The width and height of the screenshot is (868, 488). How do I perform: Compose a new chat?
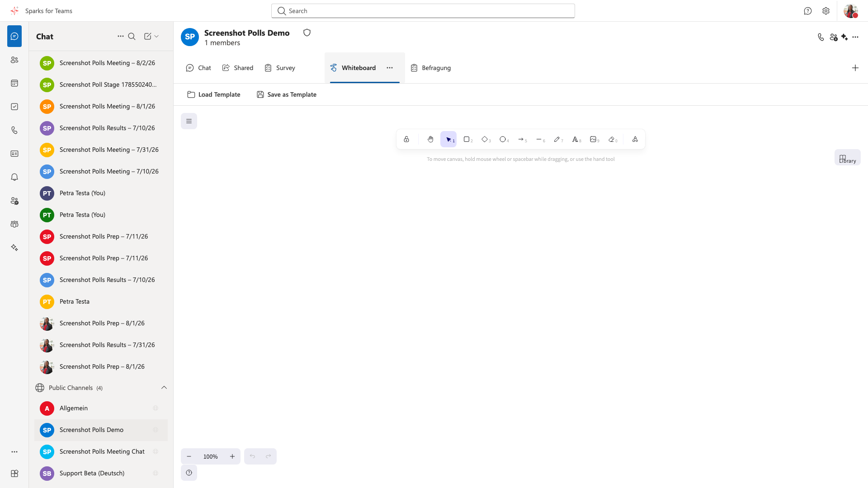pyautogui.click(x=147, y=36)
